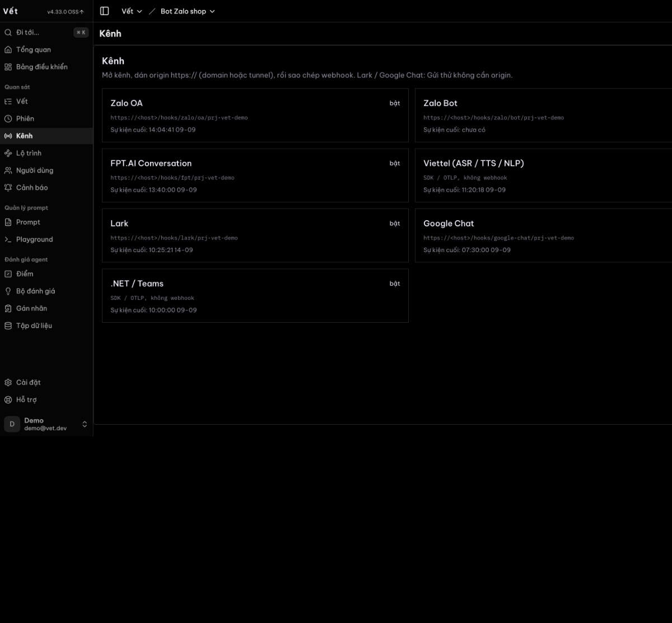Select the Viettel (ASR / TTS / NLP) title

474,164
